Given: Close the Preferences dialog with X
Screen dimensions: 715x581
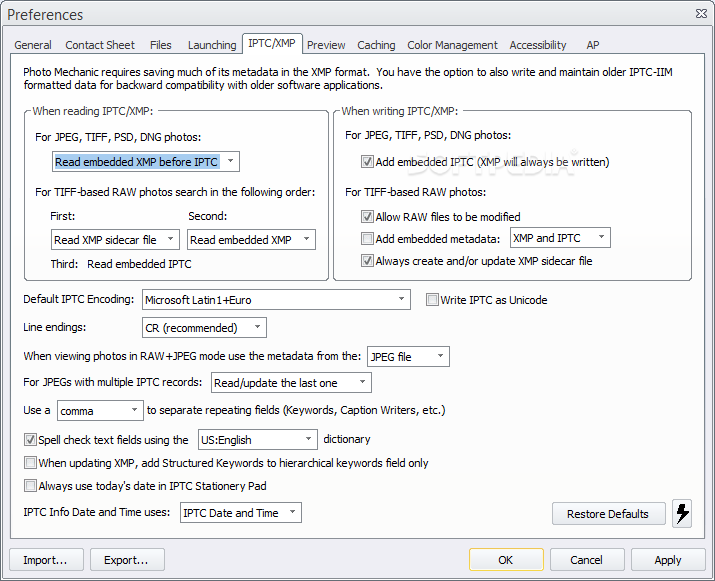Looking at the screenshot, I should coord(701,14).
